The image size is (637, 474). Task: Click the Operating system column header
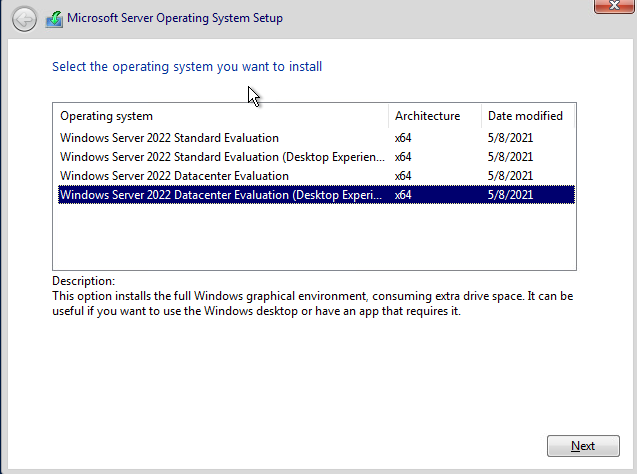point(221,116)
